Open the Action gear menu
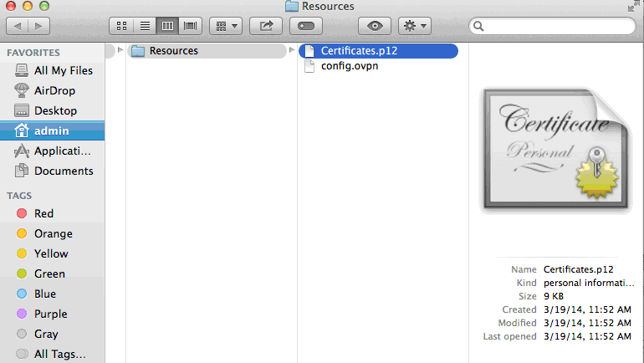Viewport: 644px width, 363px height. 415,26
